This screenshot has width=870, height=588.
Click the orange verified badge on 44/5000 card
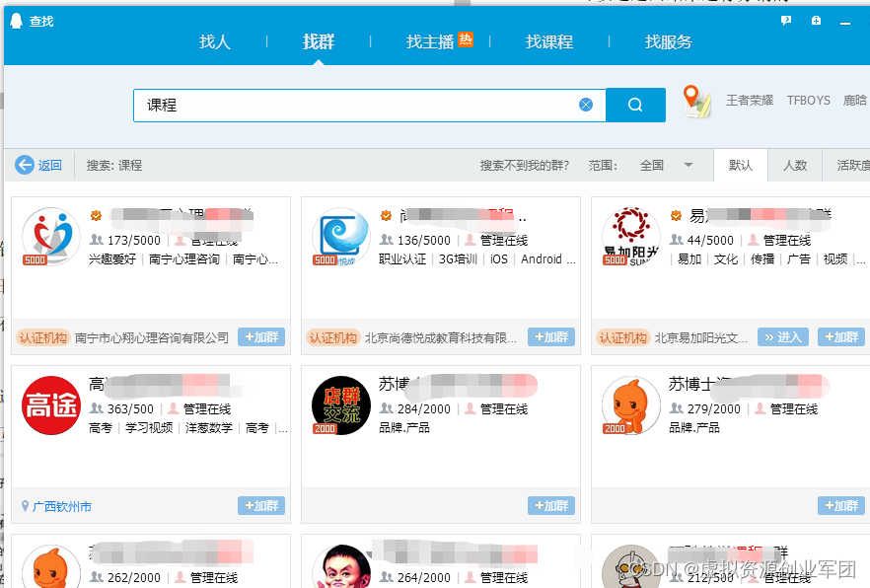(676, 215)
